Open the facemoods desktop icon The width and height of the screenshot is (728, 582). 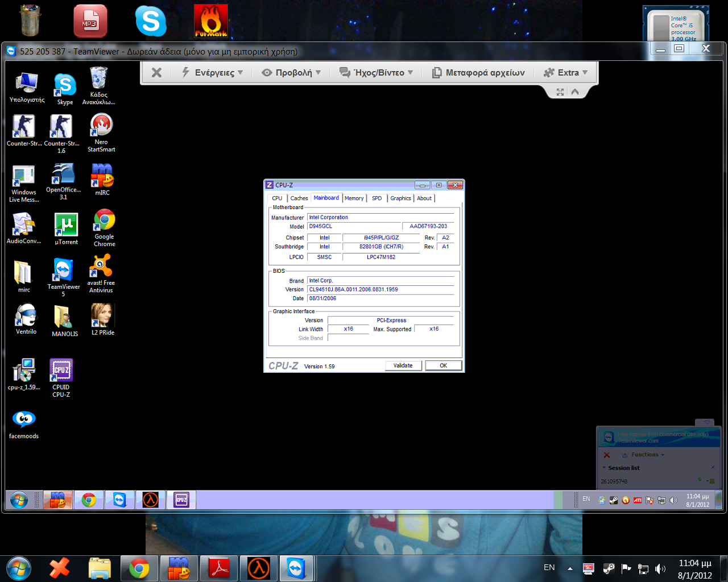(x=24, y=425)
